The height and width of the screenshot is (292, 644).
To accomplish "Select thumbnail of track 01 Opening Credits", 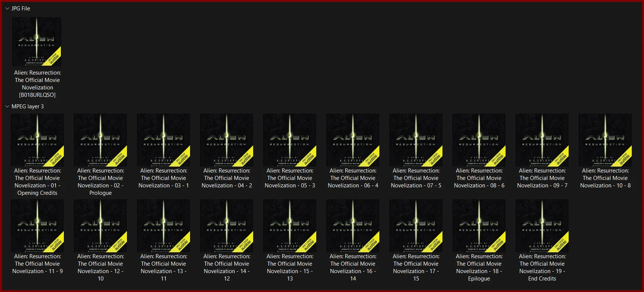I will click(x=37, y=140).
